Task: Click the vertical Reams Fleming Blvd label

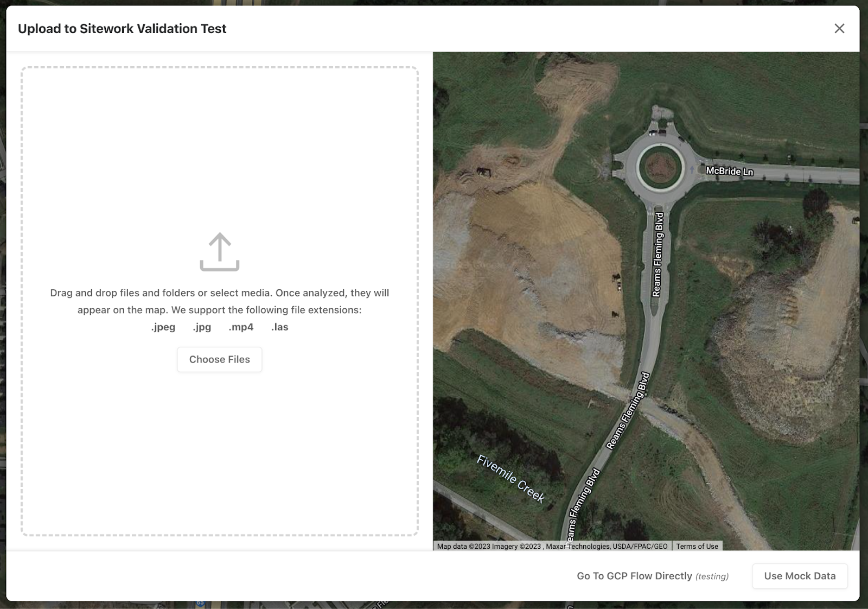Action: tap(658, 255)
